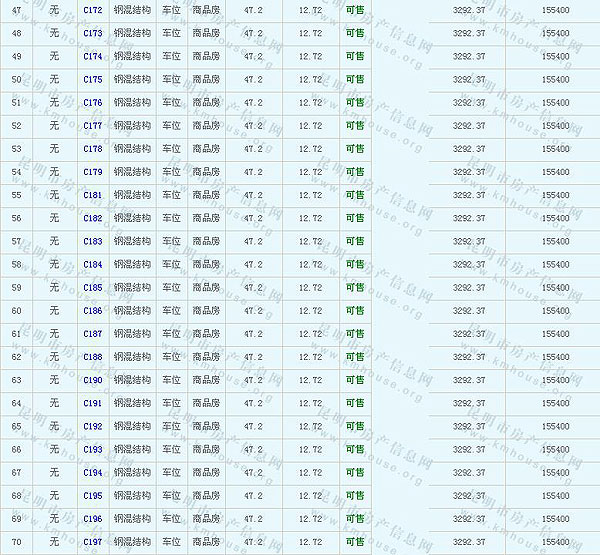This screenshot has height=555, width=600.
Task: Select row number 55 cell
Action: pos(16,195)
